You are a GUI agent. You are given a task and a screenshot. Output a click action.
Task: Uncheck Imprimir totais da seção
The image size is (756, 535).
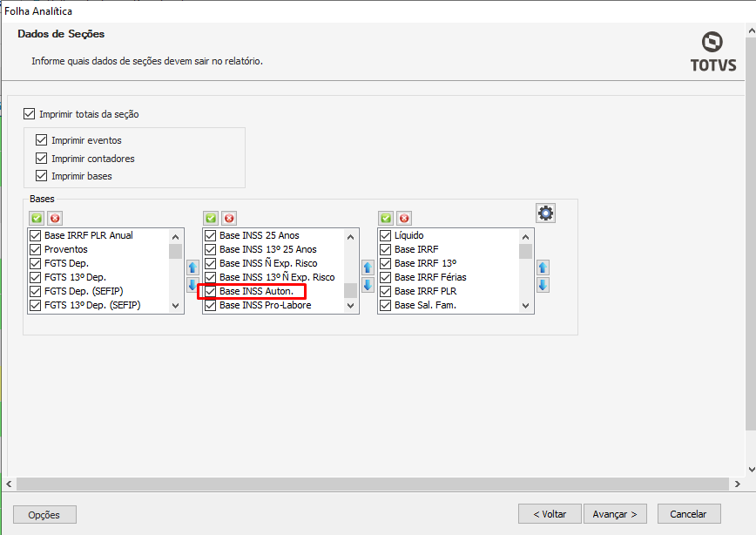(30, 114)
